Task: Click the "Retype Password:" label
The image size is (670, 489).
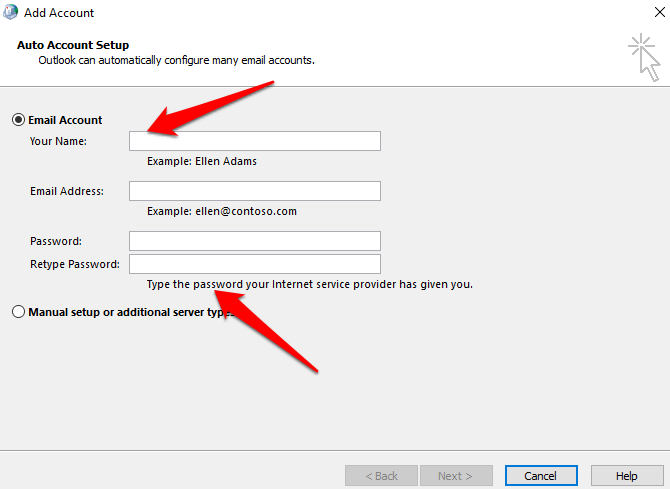Action: click(75, 264)
